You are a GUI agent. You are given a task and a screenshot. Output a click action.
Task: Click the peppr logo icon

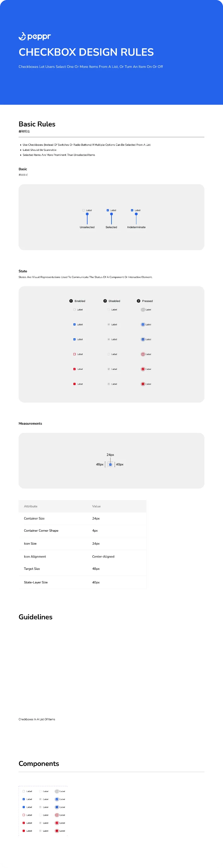pos(22,36)
